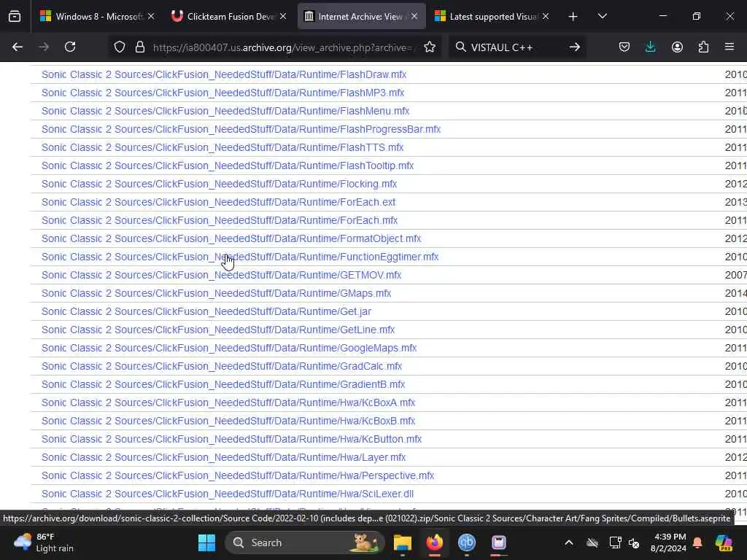This screenshot has height=560, width=747.
Task: Open the FlashTooltip.mfx file link
Action: pyautogui.click(x=228, y=166)
